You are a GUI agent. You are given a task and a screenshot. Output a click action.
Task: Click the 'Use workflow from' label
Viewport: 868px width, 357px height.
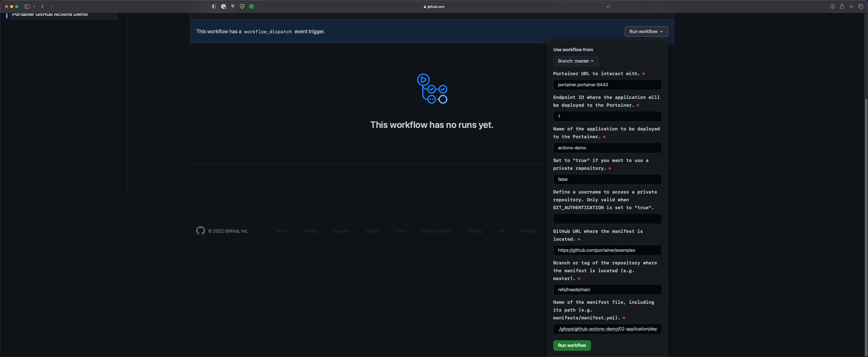click(573, 49)
